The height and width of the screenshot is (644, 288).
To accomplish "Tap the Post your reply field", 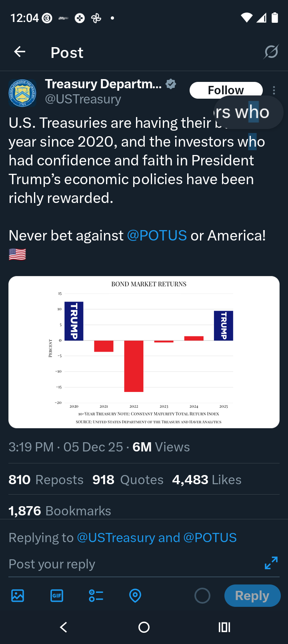I will pyautogui.click(x=120, y=564).
